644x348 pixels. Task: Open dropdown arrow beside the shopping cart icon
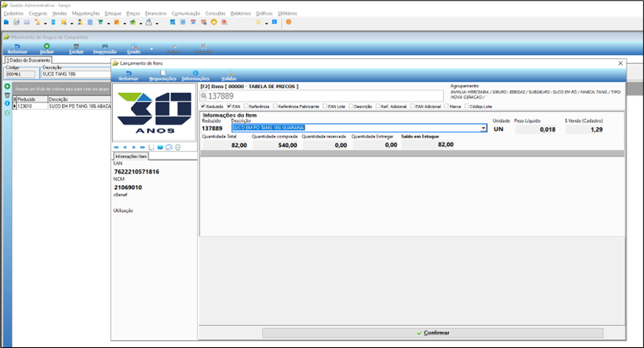(x=109, y=23)
